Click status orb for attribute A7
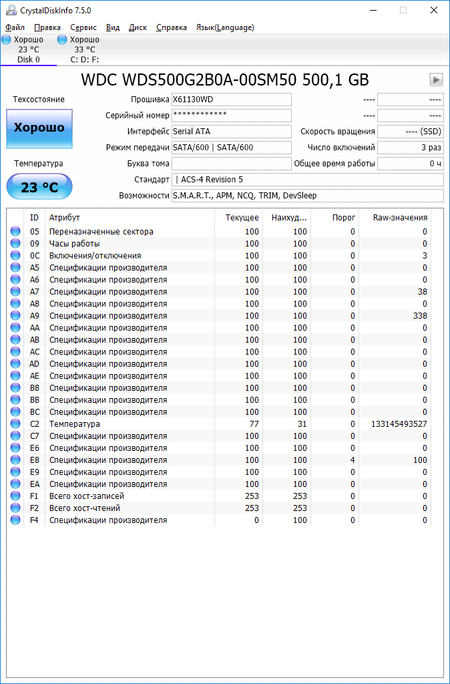The width and height of the screenshot is (450, 684). click(15, 291)
